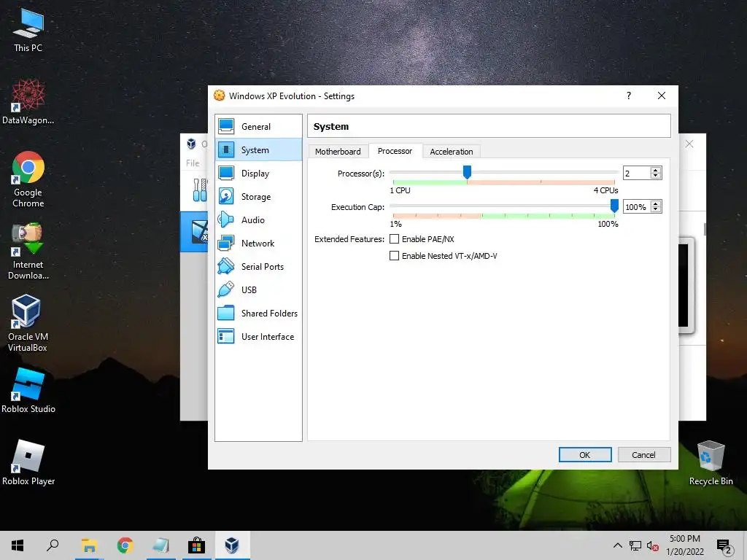Open the notification center icon
747x560 pixels.
tap(724, 547)
